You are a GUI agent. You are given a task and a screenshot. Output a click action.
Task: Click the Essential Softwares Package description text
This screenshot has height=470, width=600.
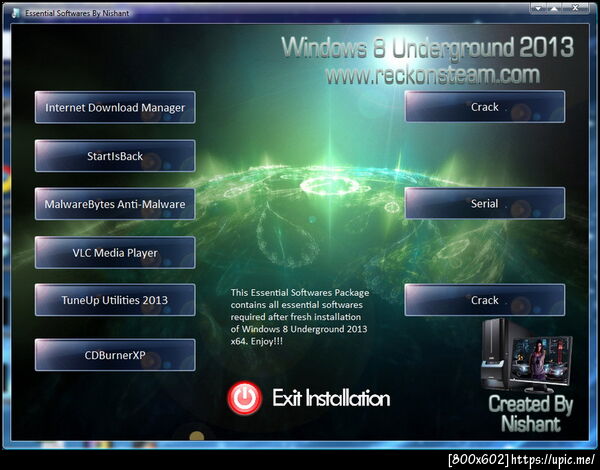point(300,317)
